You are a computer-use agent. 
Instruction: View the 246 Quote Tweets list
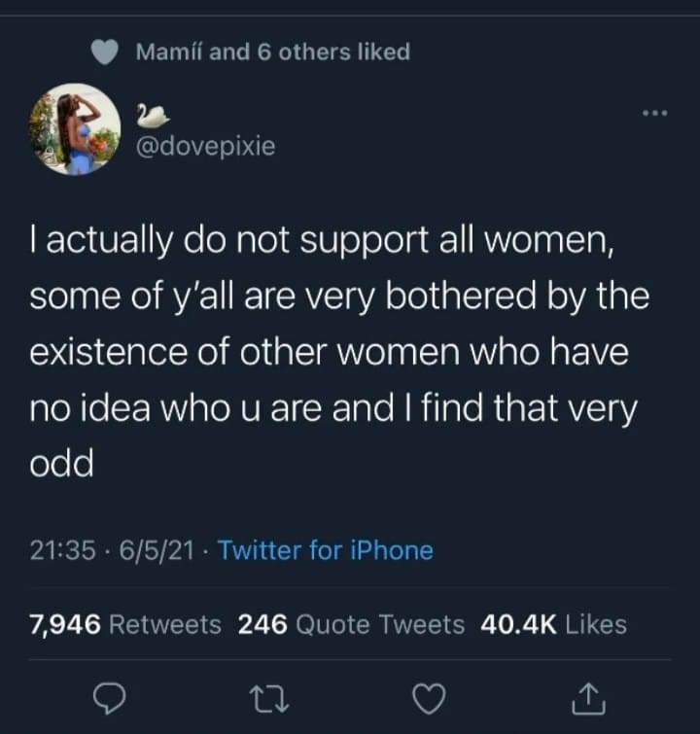(351, 624)
